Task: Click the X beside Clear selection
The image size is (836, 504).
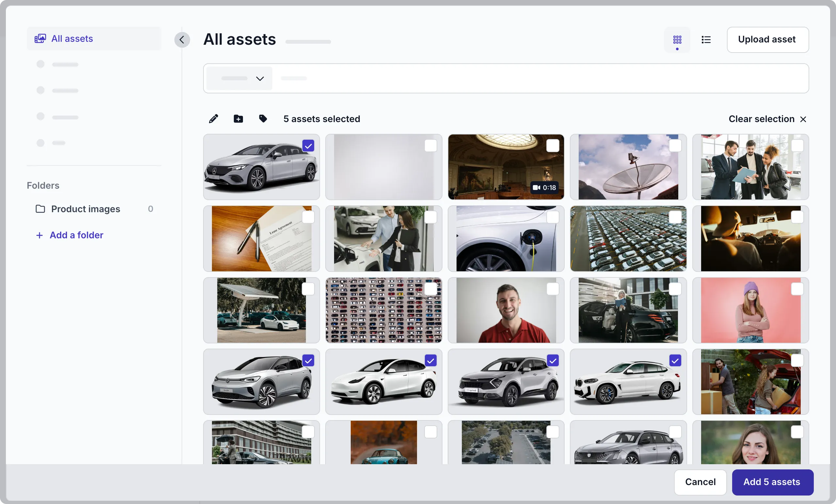Action: pos(803,119)
